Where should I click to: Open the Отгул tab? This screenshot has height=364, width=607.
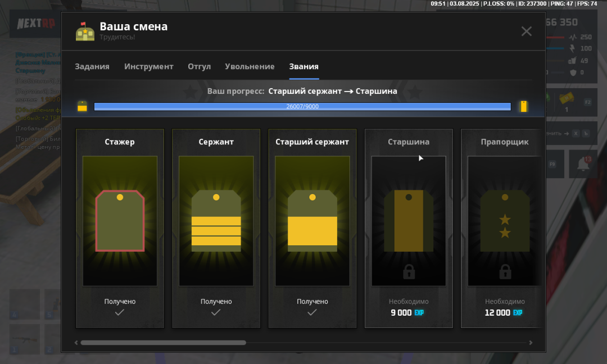[200, 66]
